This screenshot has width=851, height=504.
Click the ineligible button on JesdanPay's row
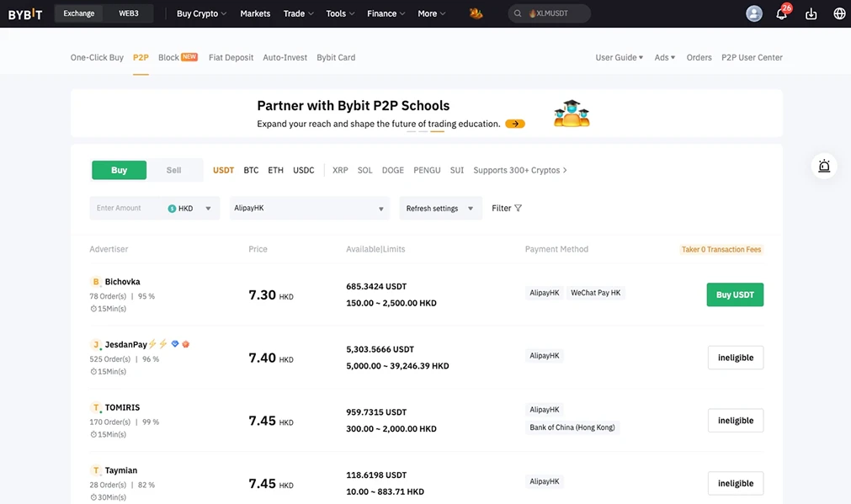tap(736, 358)
